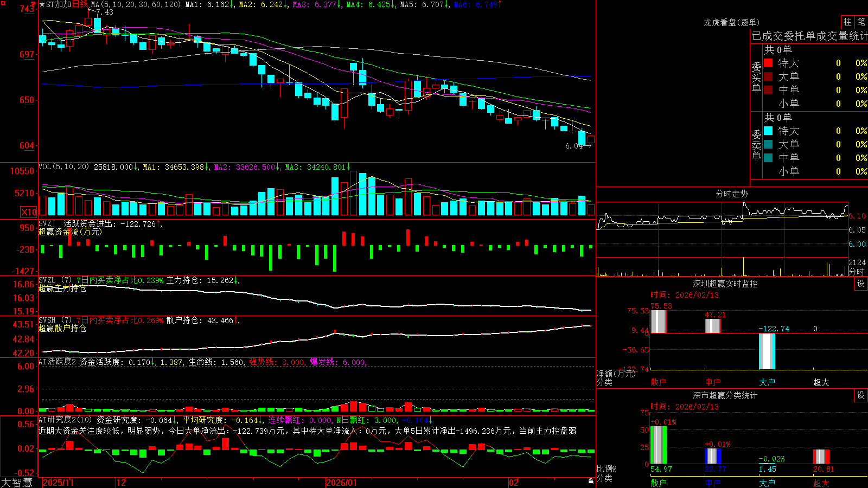The height and width of the screenshot is (488, 868).
Task: Click the 12 month marker on the date axis
Action: (122, 483)
